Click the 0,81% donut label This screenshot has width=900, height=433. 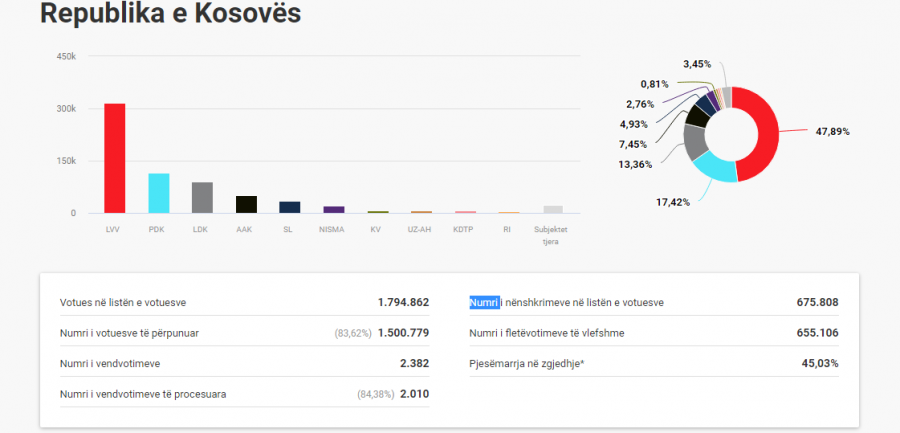pos(654,84)
